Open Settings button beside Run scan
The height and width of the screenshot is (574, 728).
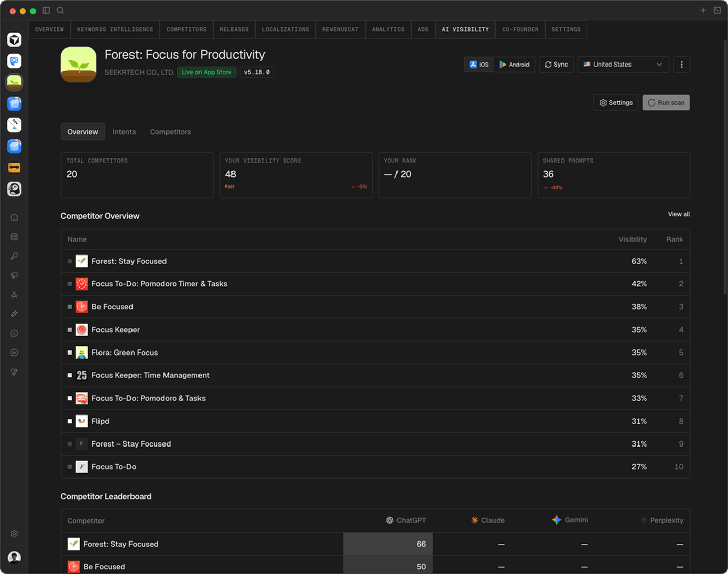pyautogui.click(x=616, y=103)
